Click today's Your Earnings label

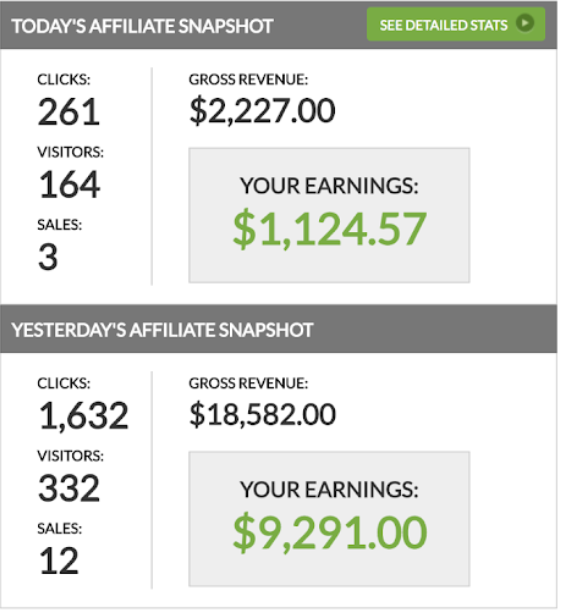pos(329,185)
